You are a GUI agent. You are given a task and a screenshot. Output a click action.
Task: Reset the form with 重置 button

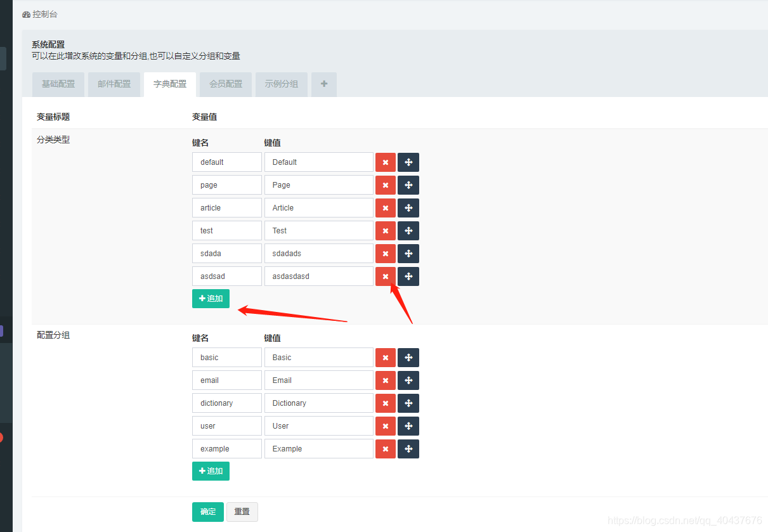(x=242, y=512)
